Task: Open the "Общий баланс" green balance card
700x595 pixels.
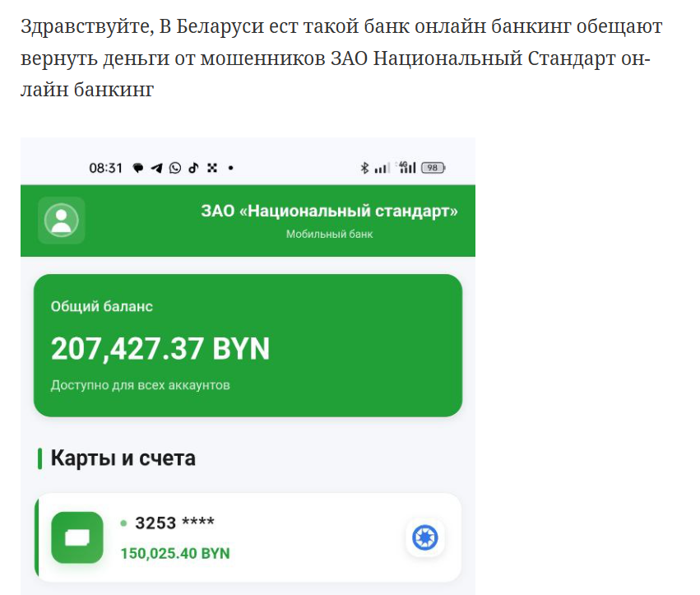Action: [248, 345]
